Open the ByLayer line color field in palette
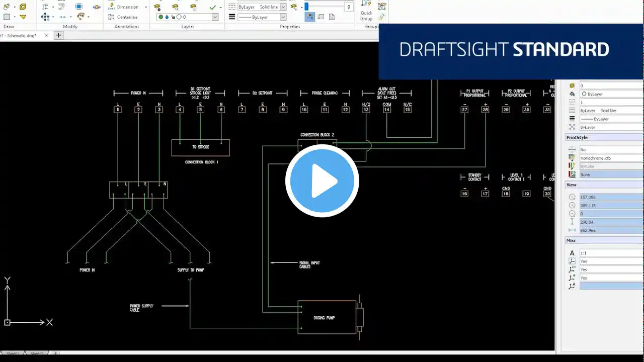Screen dimensions: 644x362 pos(611,94)
